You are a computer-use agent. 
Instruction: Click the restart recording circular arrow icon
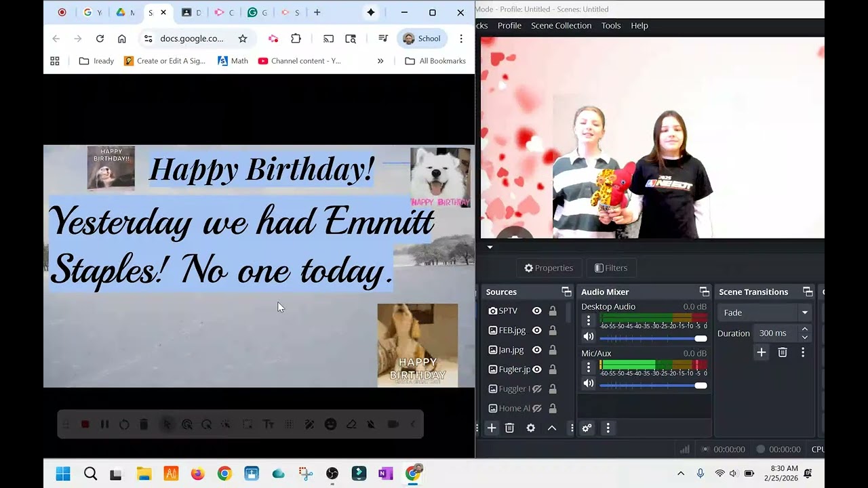[124, 424]
